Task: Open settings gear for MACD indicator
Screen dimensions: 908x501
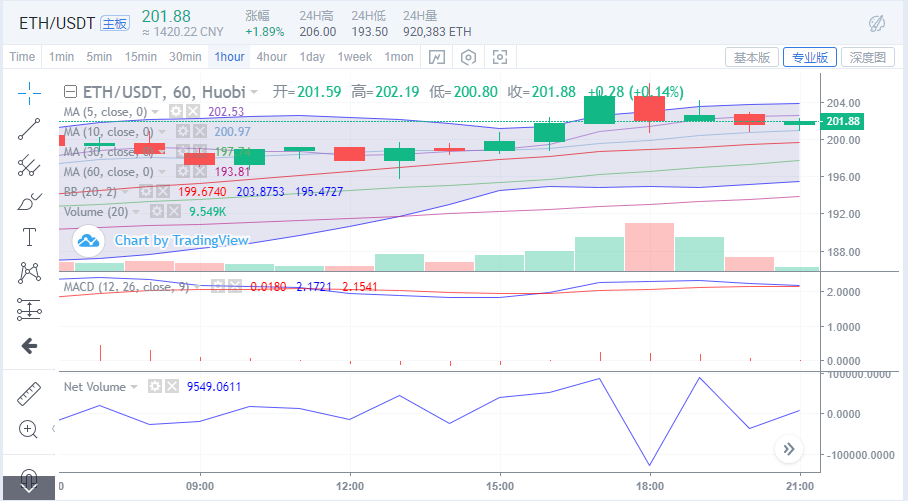Action: coord(217,286)
